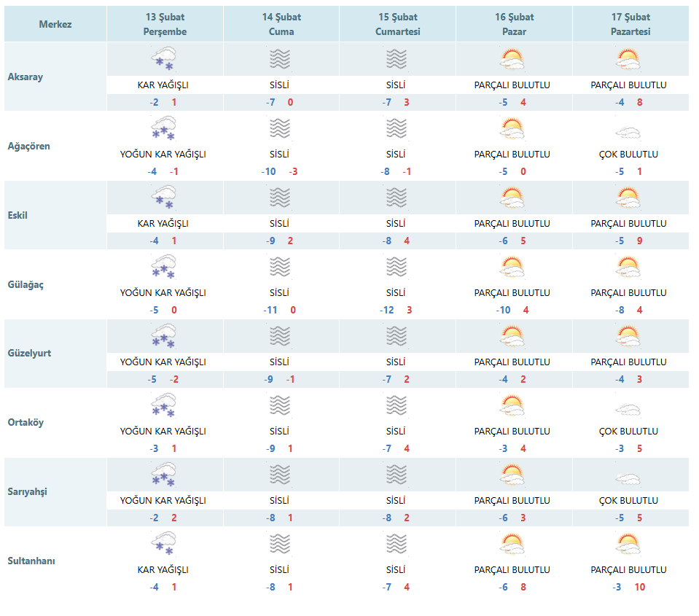Select the Merkez column header
Screen dimensions: 699x616
tap(55, 24)
